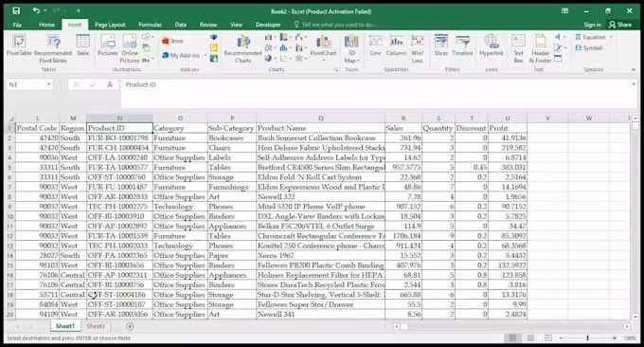Insert a Timeline filter
644x347 pixels.
[462, 46]
